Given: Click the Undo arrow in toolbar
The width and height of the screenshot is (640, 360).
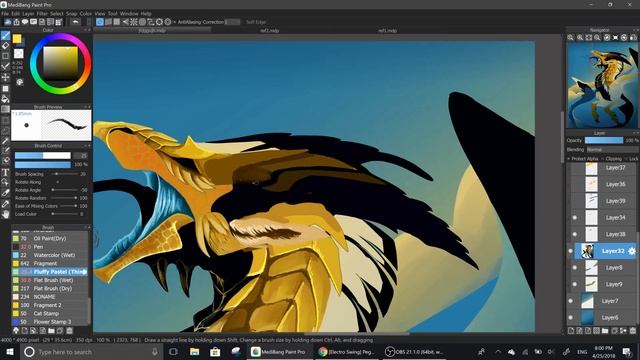Looking at the screenshot, I should (x=75, y=22).
